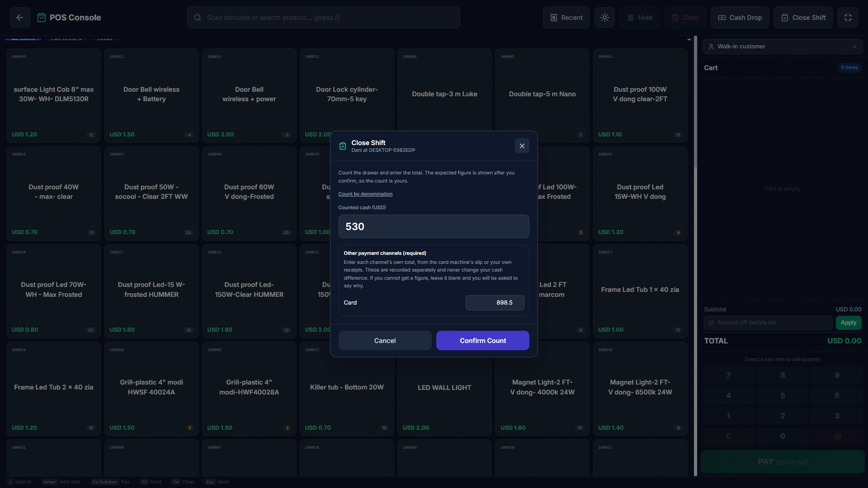868x488 pixels.
Task: Select the Door Bell wireless + Battery product
Action: (151, 96)
